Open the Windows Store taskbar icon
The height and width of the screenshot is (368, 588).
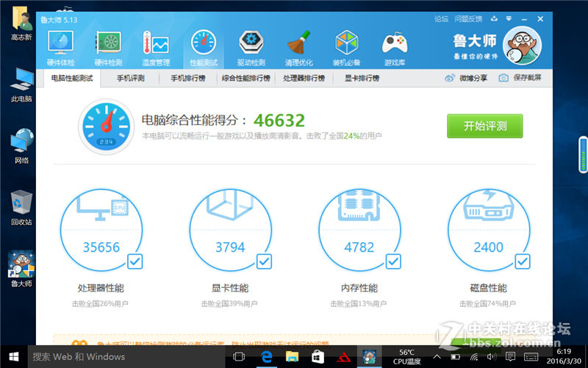pos(318,357)
